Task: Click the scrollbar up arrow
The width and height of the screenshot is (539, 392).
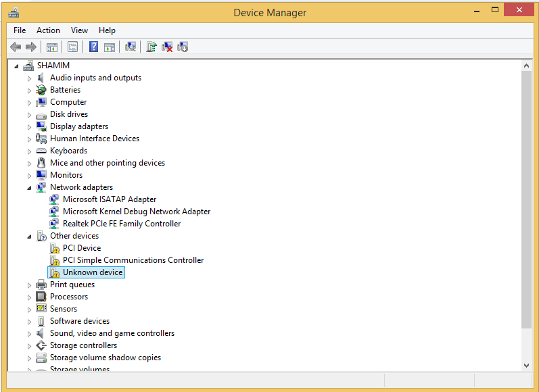Action: [526, 66]
